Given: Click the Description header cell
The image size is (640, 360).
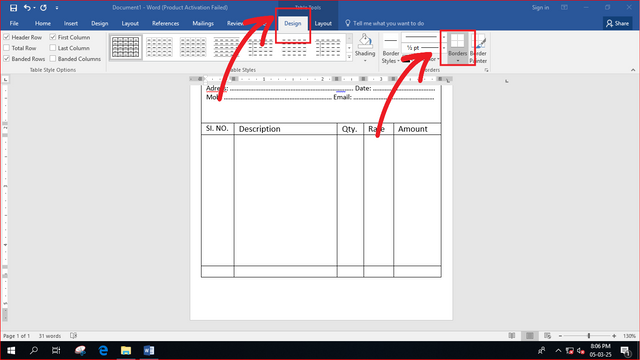Looking at the screenshot, I should coord(285,129).
